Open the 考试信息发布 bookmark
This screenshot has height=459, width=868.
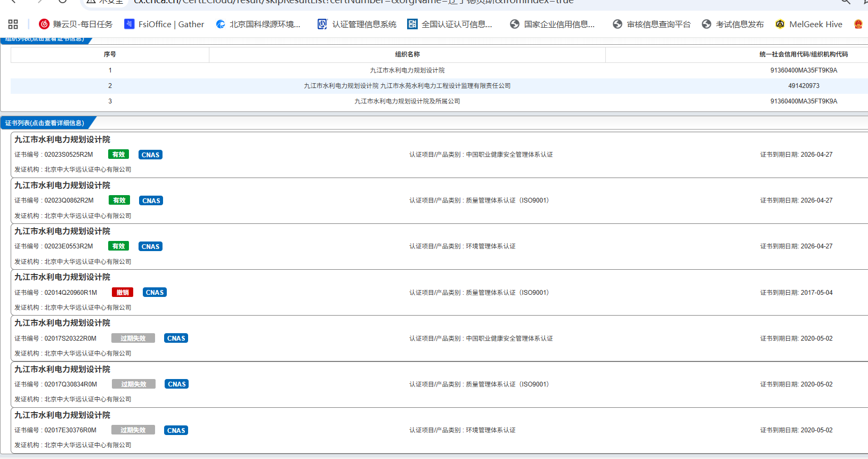733,24
